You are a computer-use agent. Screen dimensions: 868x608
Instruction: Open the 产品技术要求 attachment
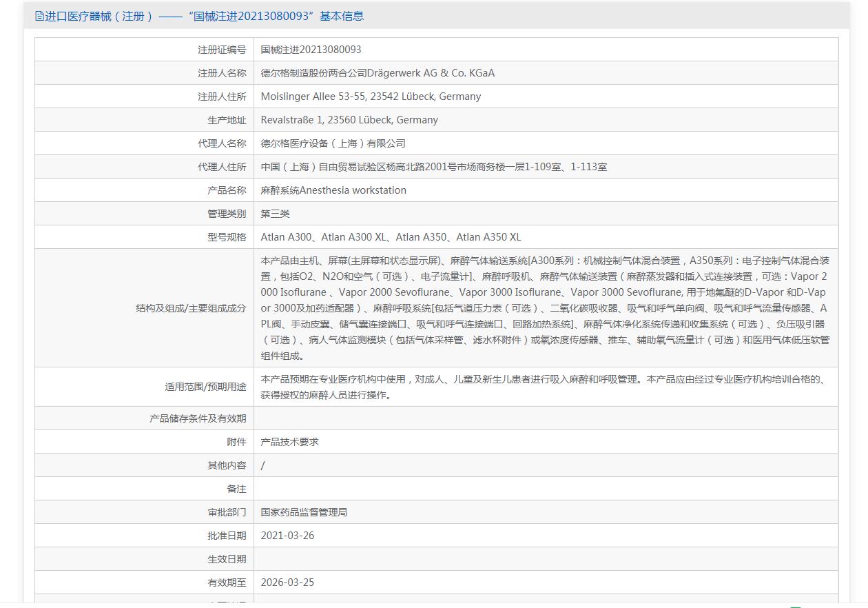pyautogui.click(x=290, y=442)
